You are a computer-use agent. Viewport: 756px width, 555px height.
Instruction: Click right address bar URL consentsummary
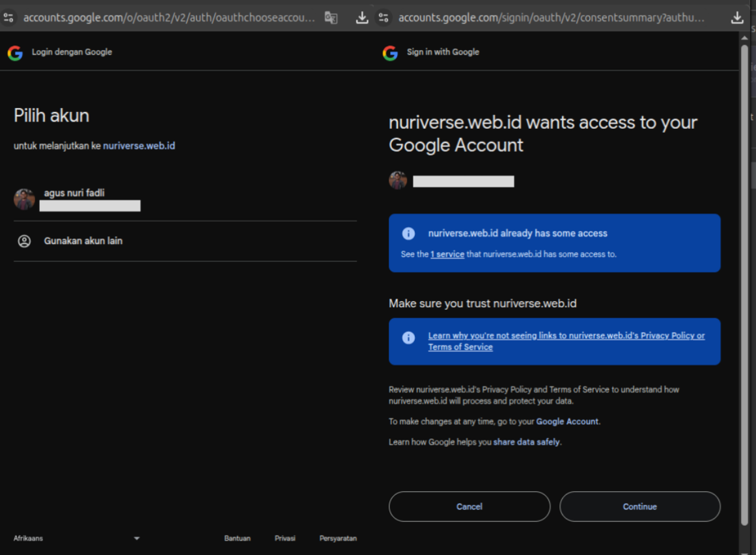pyautogui.click(x=551, y=18)
